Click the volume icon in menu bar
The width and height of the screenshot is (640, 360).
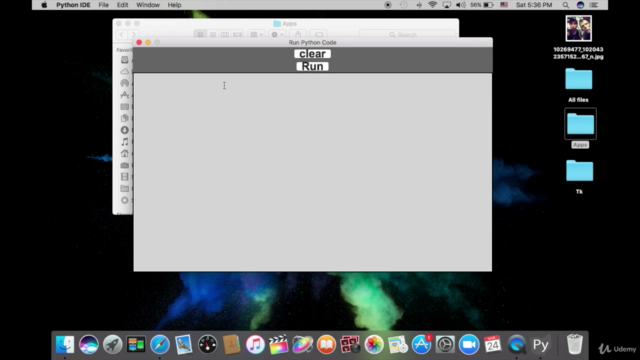(x=461, y=5)
